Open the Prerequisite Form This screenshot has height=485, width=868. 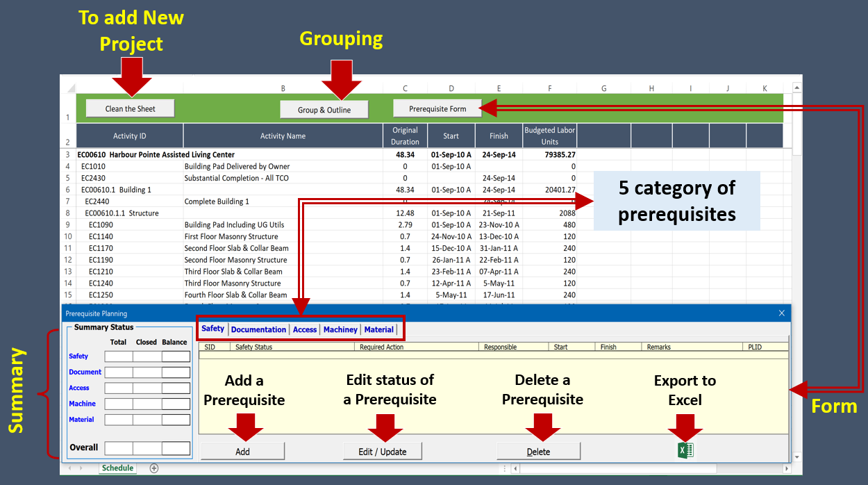point(437,108)
